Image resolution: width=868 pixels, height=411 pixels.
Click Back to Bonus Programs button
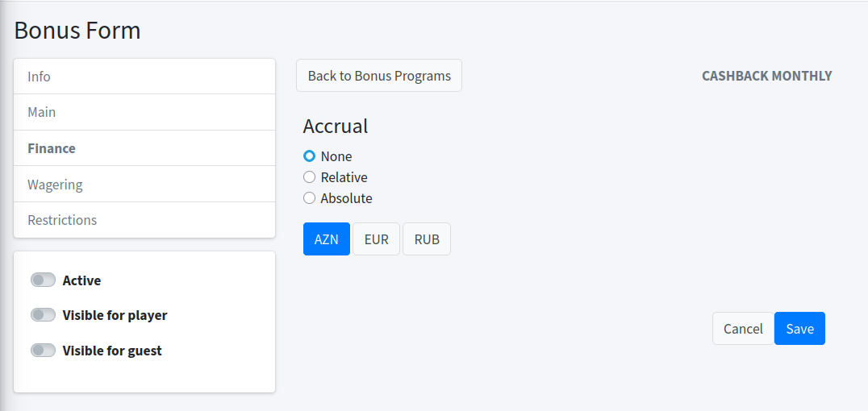tap(379, 76)
